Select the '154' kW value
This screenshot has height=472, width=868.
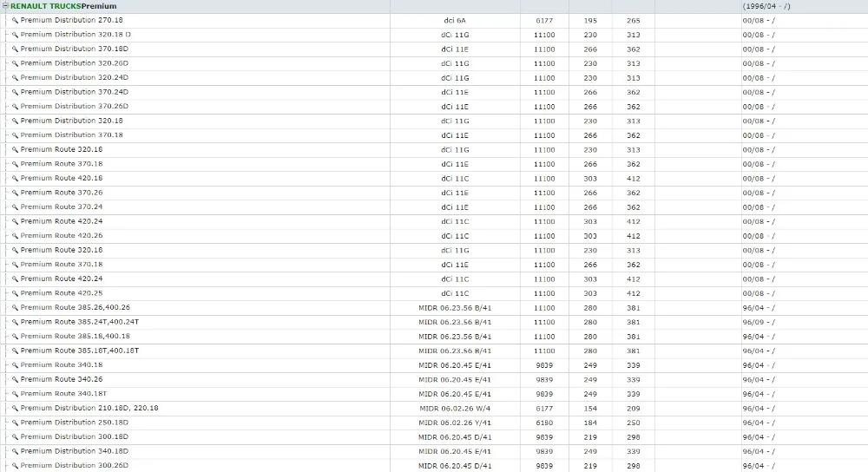[590, 409]
